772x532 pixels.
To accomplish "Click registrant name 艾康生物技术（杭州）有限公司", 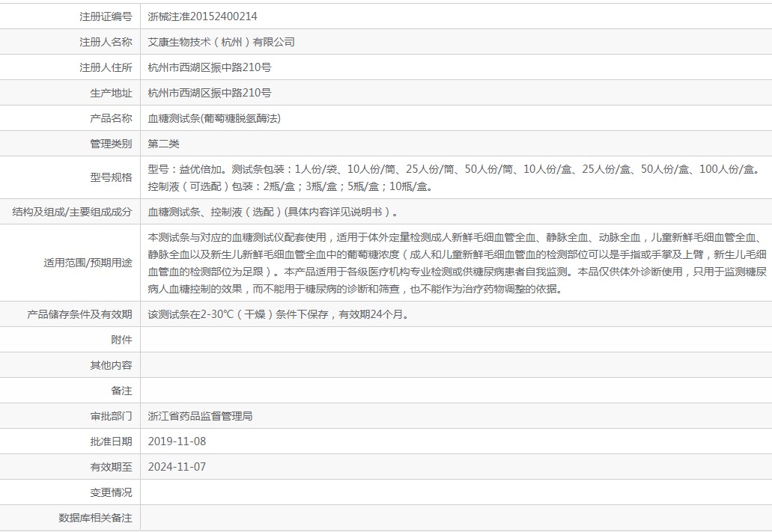I will click(221, 42).
